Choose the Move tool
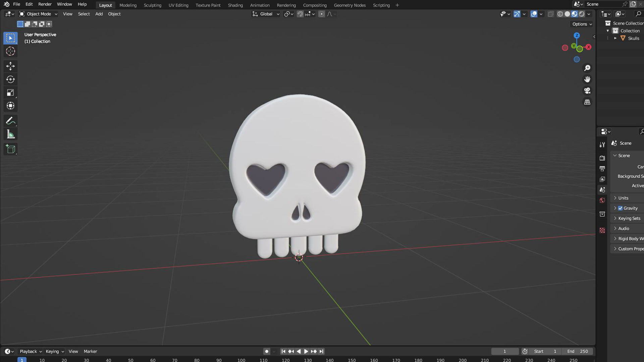Image resolution: width=644 pixels, height=362 pixels. pos(10,66)
